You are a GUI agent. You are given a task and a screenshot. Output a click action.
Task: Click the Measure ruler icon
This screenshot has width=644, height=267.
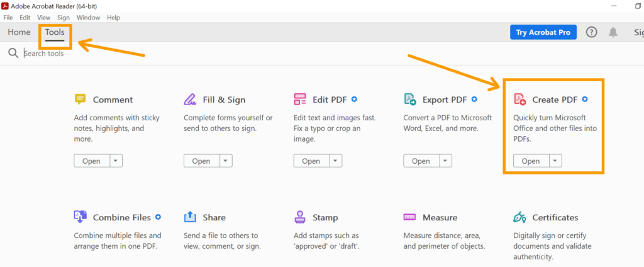pos(410,217)
